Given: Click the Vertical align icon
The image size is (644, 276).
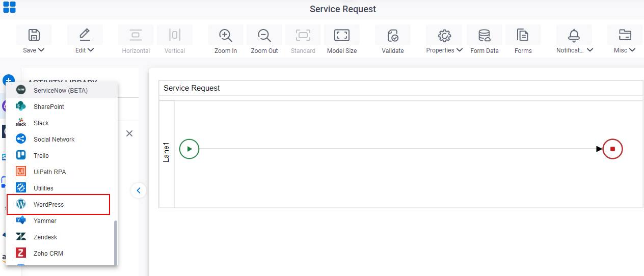Looking at the screenshot, I should pyautogui.click(x=175, y=35).
